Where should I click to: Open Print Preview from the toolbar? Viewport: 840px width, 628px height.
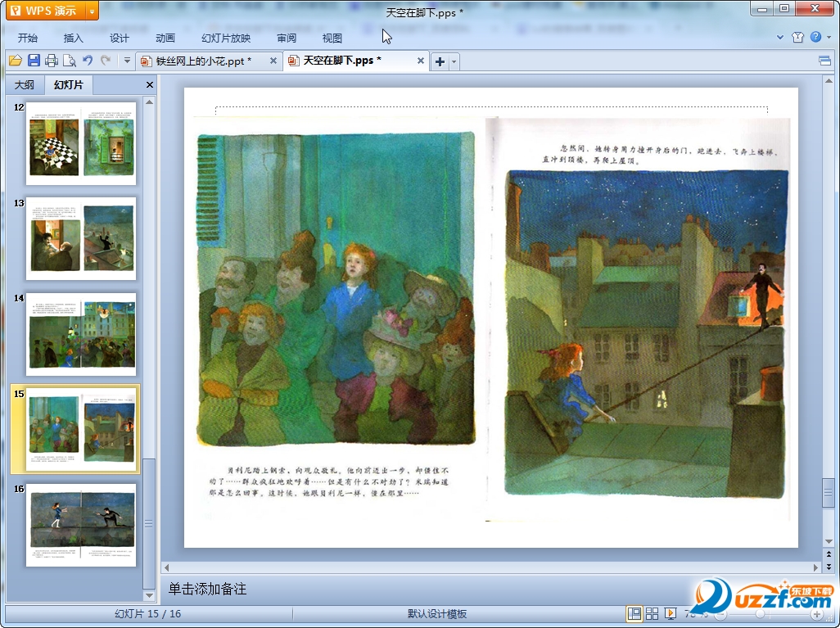[69, 61]
